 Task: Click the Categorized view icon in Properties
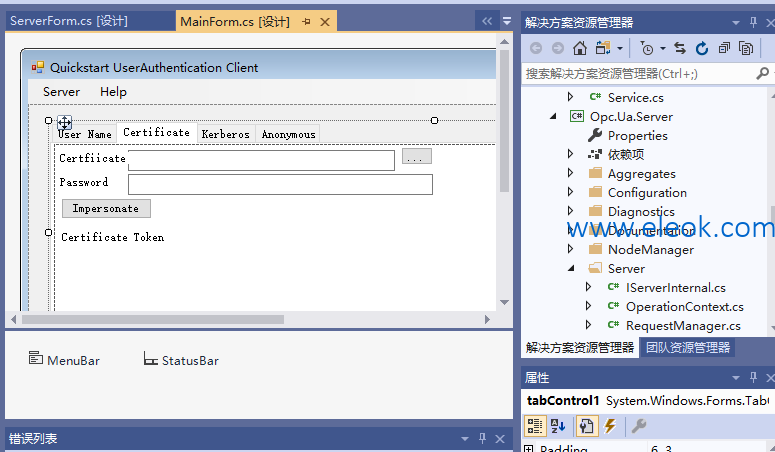[535, 426]
